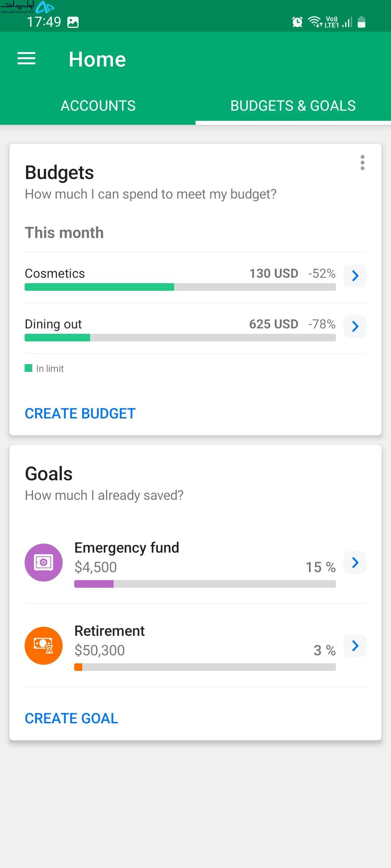Tap the battery indicator icon
Viewport: 391px width, 868px height.
point(361,22)
